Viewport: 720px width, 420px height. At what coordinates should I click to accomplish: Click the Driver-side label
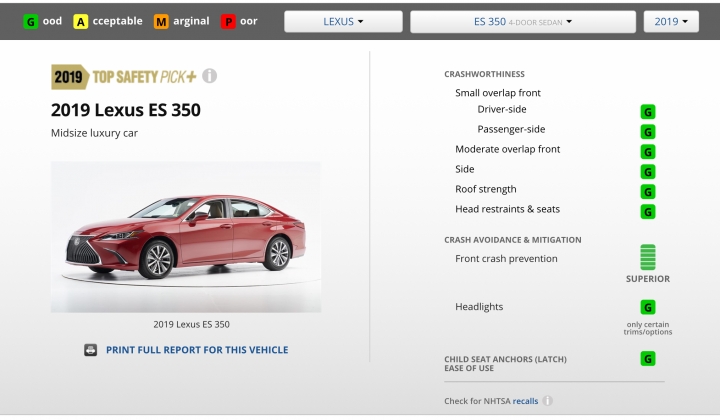[502, 109]
